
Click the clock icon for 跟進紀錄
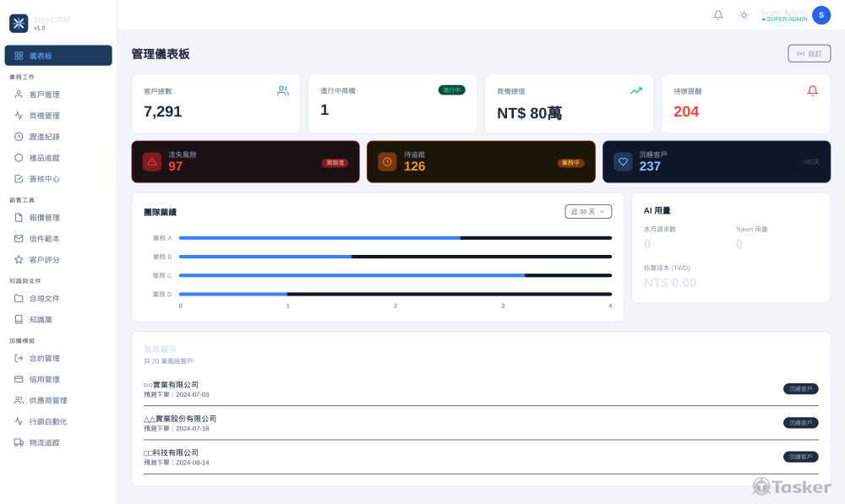click(19, 137)
